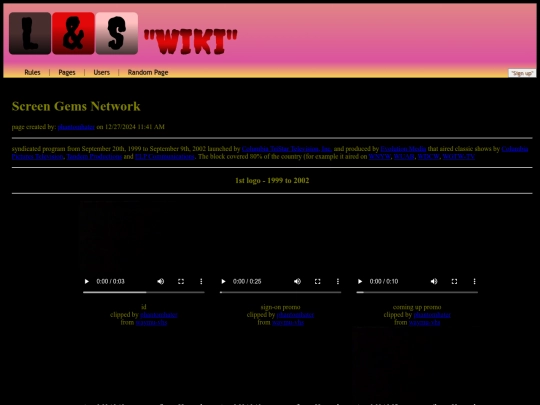Open the ELP Communications link
This screenshot has height=405, width=540.
pos(165,156)
